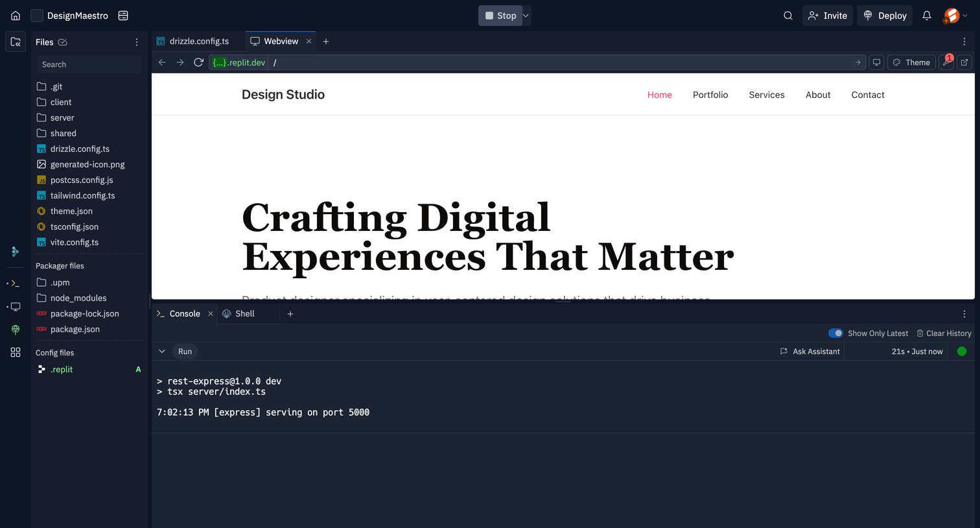Viewport: 980px width, 528px height.
Task: Open Contact in the site nav
Action: click(x=868, y=95)
